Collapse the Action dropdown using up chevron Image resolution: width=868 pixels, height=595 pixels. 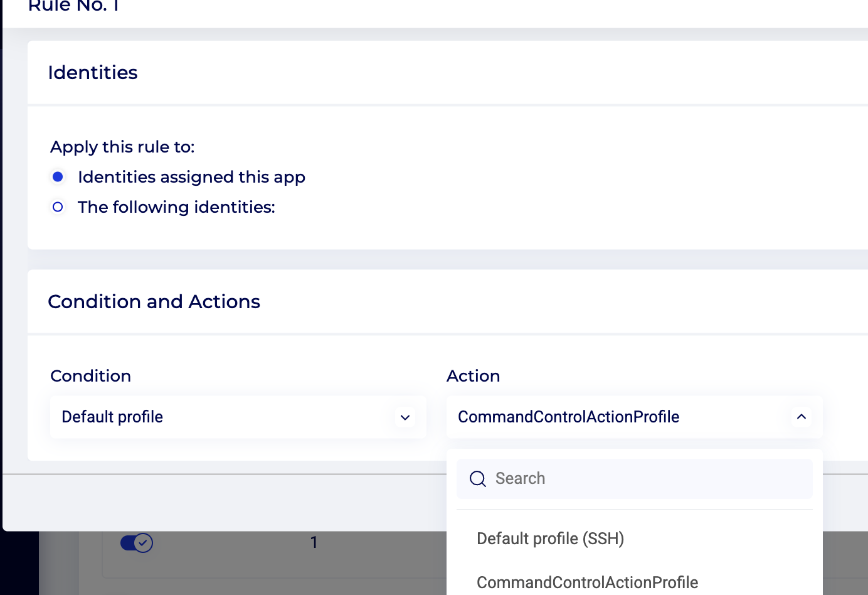click(x=801, y=417)
